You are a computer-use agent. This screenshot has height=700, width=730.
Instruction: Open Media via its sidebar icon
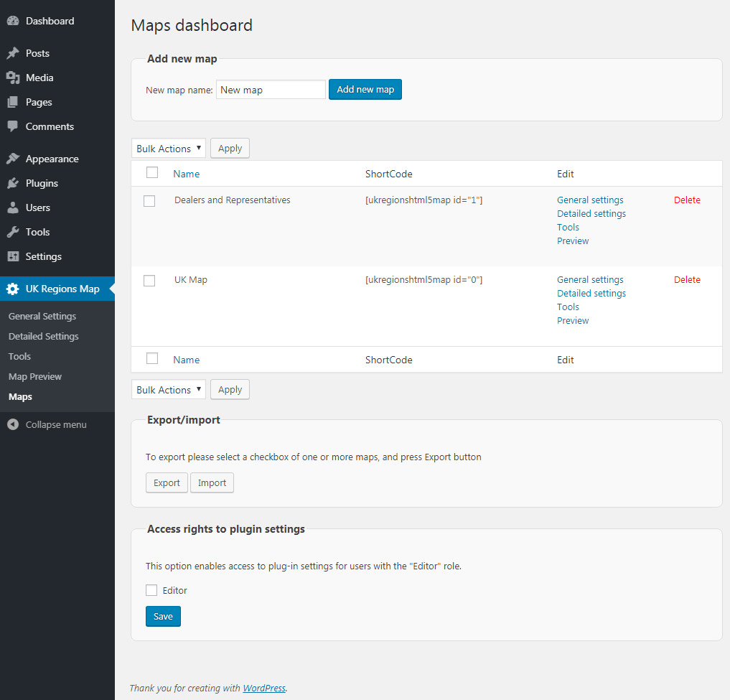coord(12,78)
